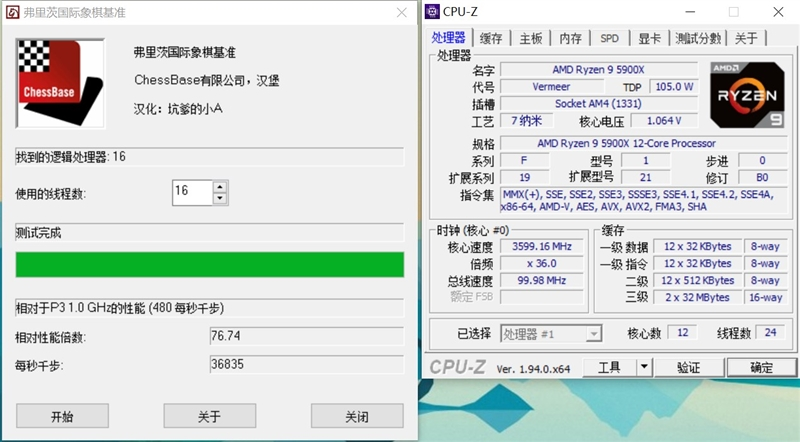Screen dimensions: 800x442
Task: Click the 验证 button in CPU-Z
Action: (689, 367)
